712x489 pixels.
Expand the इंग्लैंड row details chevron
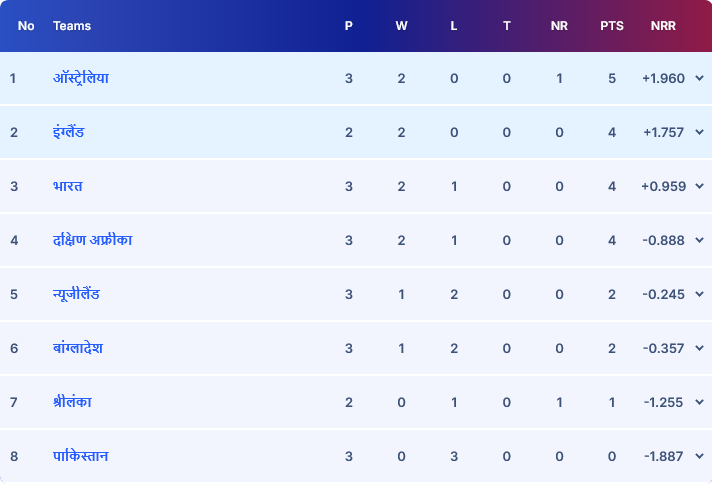pyautogui.click(x=699, y=132)
